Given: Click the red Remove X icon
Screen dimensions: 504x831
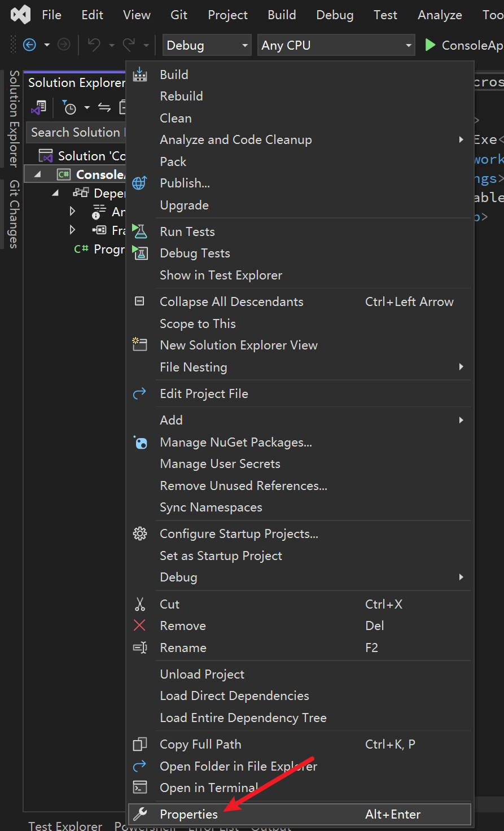Looking at the screenshot, I should pyautogui.click(x=139, y=626).
